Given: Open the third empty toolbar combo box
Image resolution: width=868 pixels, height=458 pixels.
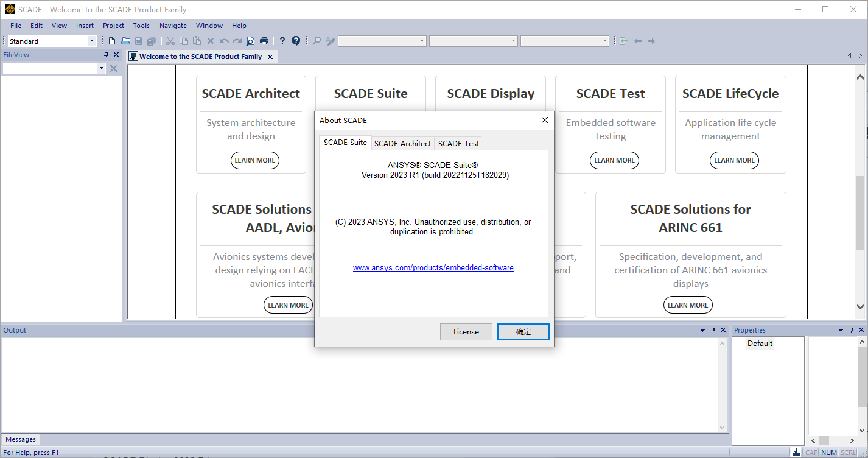Looking at the screenshot, I should coord(604,41).
